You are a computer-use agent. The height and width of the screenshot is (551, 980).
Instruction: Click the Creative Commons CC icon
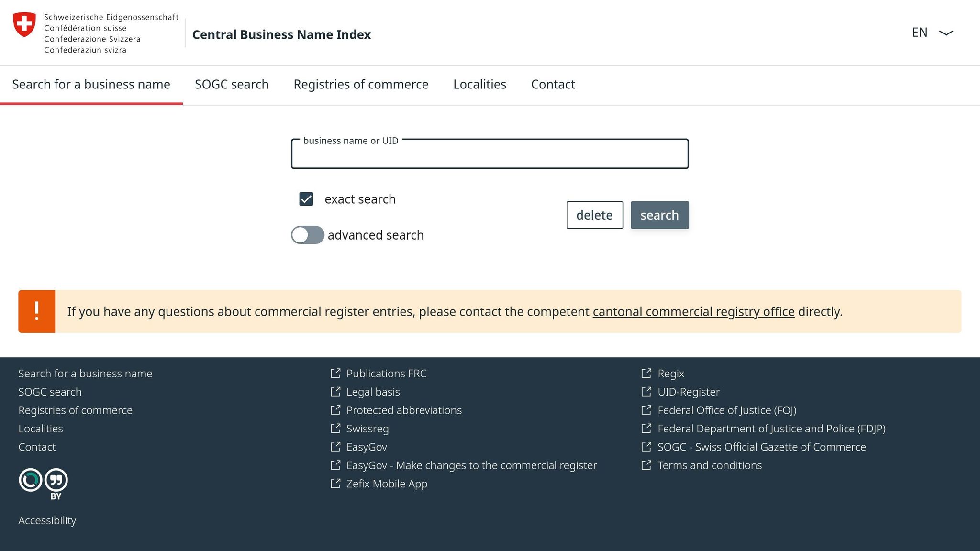(31, 480)
